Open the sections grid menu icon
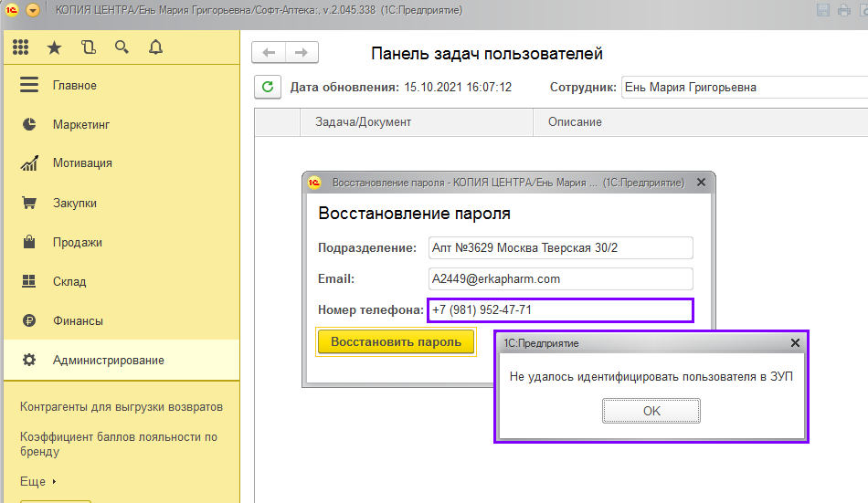Viewport: 868px width, 503px height. pos(21,47)
